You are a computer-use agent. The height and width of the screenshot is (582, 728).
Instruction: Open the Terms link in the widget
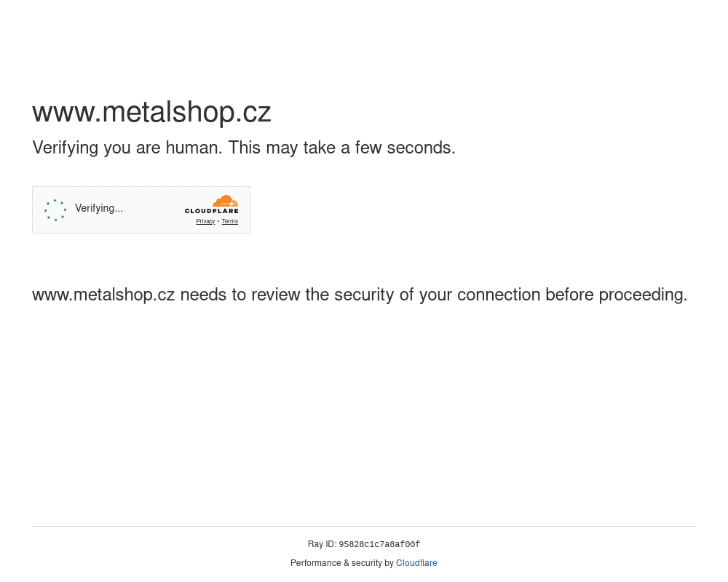point(230,221)
